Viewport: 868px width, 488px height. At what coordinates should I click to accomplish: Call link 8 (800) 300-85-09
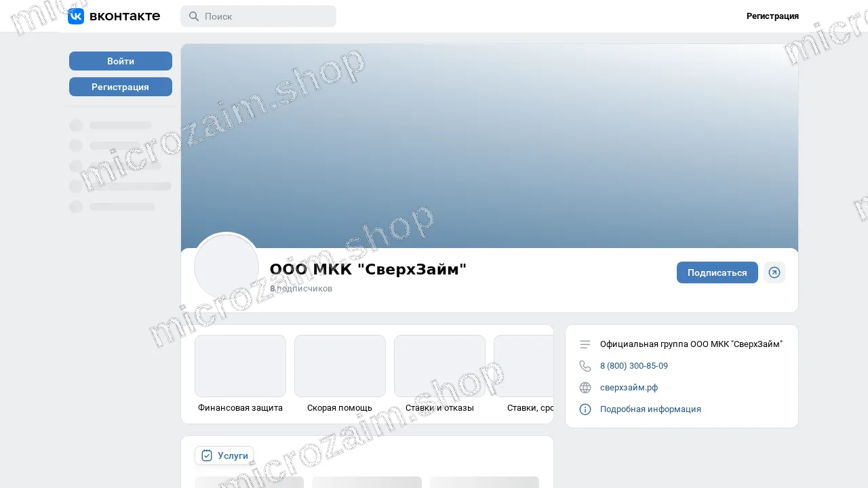[634, 366]
